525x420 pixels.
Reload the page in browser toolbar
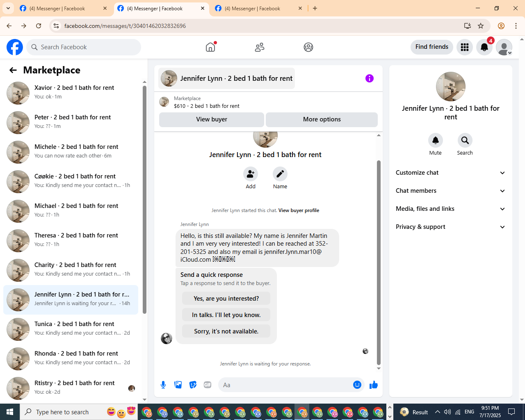39,26
